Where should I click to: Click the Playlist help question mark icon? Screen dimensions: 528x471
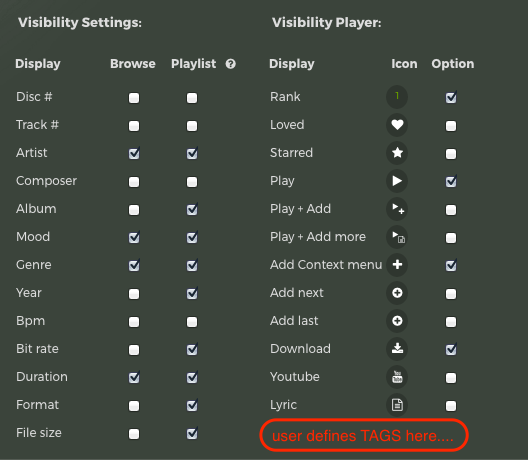pyautogui.click(x=231, y=64)
